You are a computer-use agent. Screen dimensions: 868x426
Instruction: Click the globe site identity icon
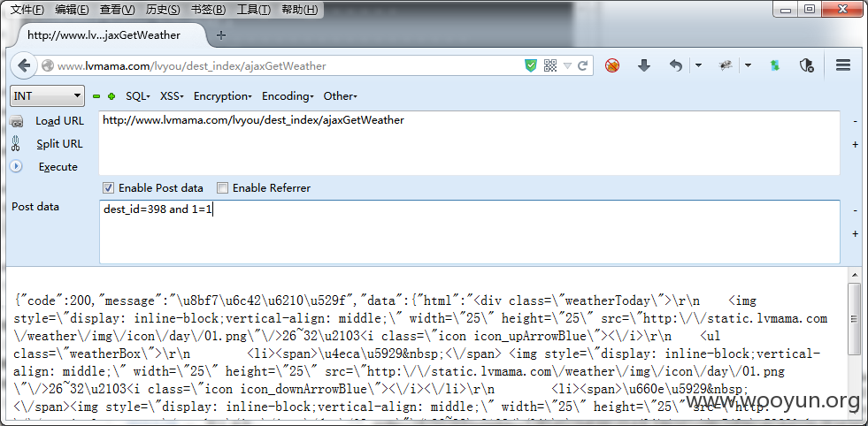48,65
